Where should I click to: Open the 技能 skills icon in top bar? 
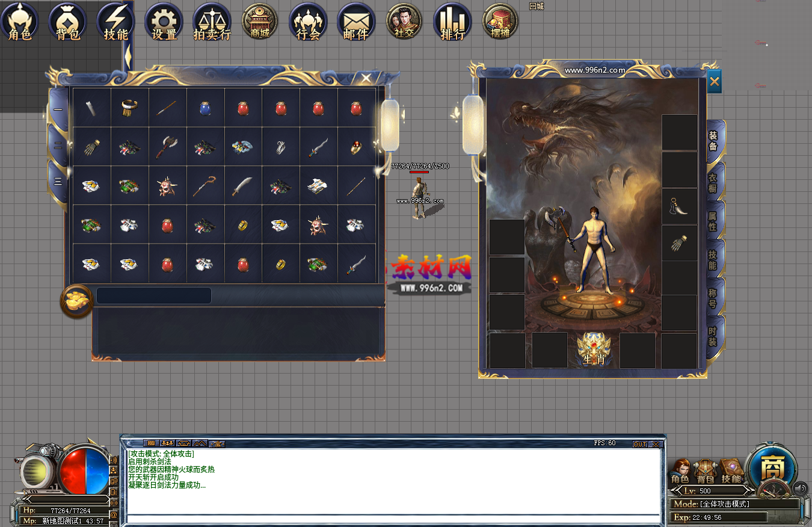click(x=115, y=22)
